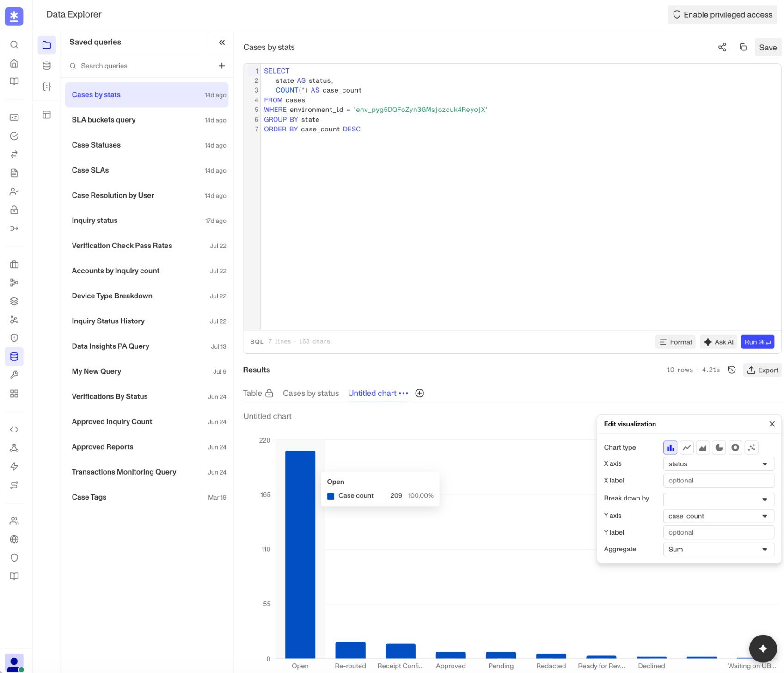
Task: Click the Save button
Action: (768, 48)
